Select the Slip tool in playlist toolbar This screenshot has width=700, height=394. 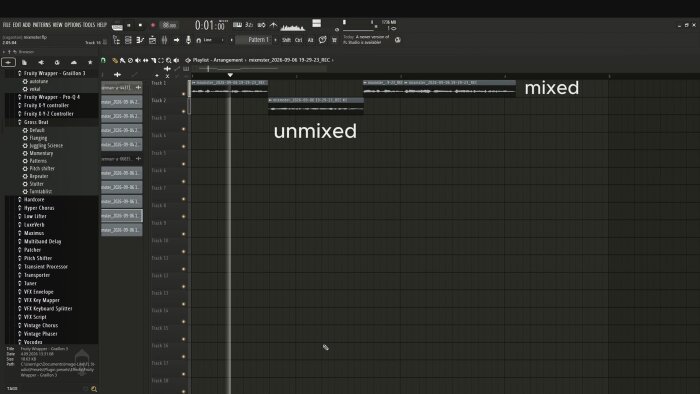click(x=146, y=60)
